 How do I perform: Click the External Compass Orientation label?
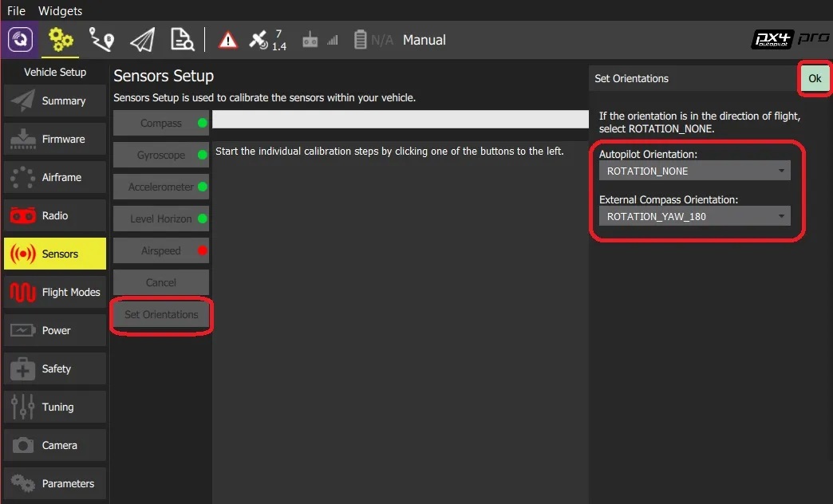(x=669, y=199)
